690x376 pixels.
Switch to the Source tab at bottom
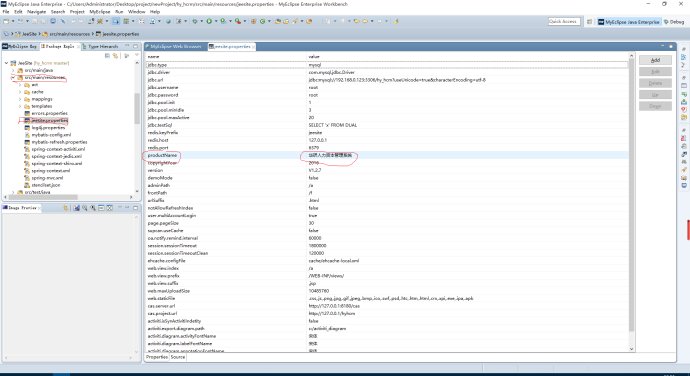click(178, 357)
